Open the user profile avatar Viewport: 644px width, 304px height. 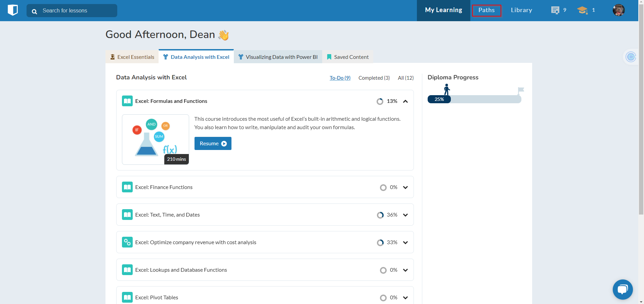[618, 10]
